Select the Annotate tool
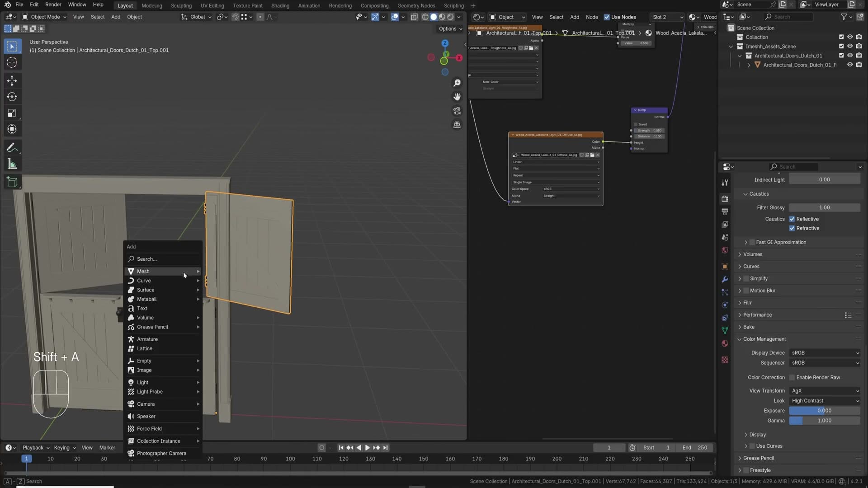 [12, 148]
